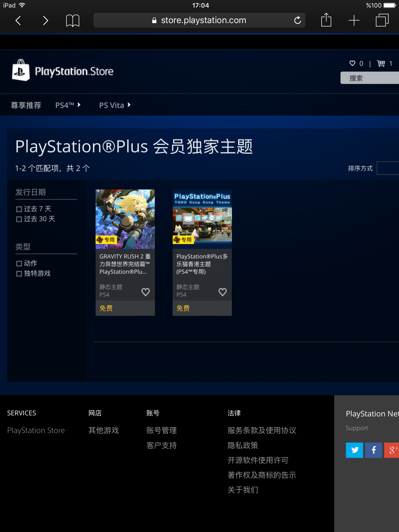Open 客户支持 footer link
Image resolution: width=399 pixels, height=532 pixels.
tap(162, 445)
